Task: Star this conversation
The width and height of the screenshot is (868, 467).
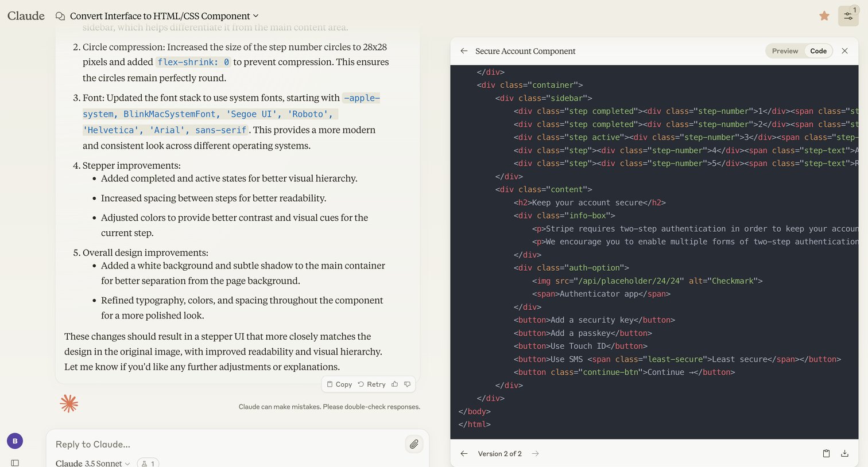Action: [x=824, y=16]
